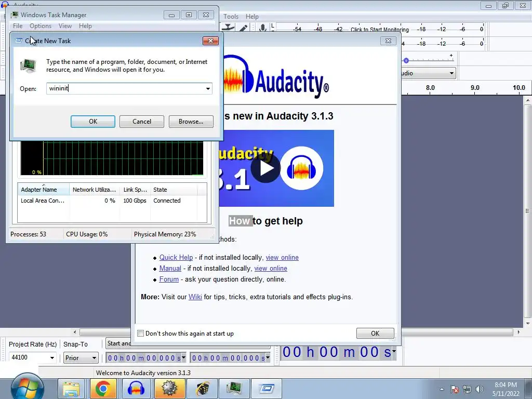Open the Forum link
The image size is (532, 399).
169,279
